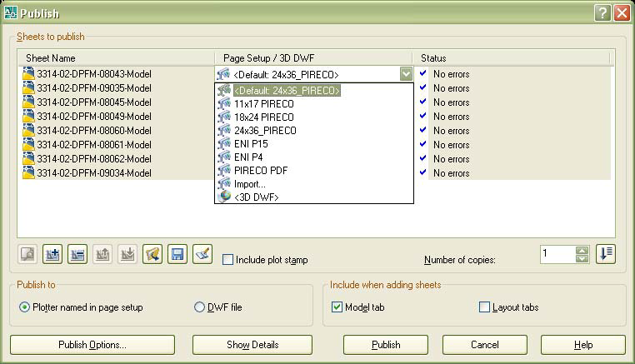635x364 pixels.
Task: Open Publish Options... button
Action: coord(92,345)
